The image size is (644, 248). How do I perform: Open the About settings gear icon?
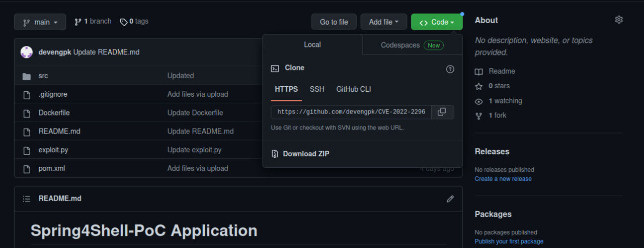click(619, 20)
